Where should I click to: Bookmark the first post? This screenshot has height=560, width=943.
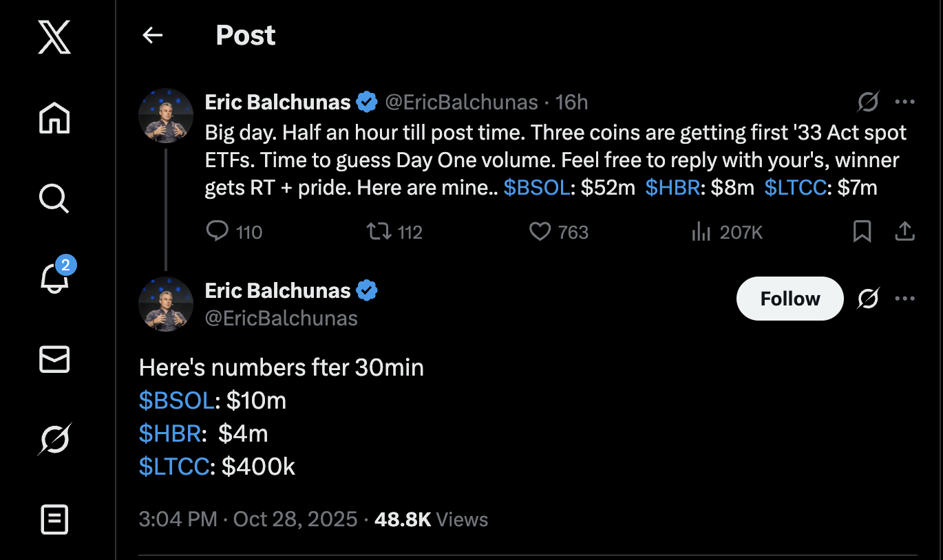[862, 232]
